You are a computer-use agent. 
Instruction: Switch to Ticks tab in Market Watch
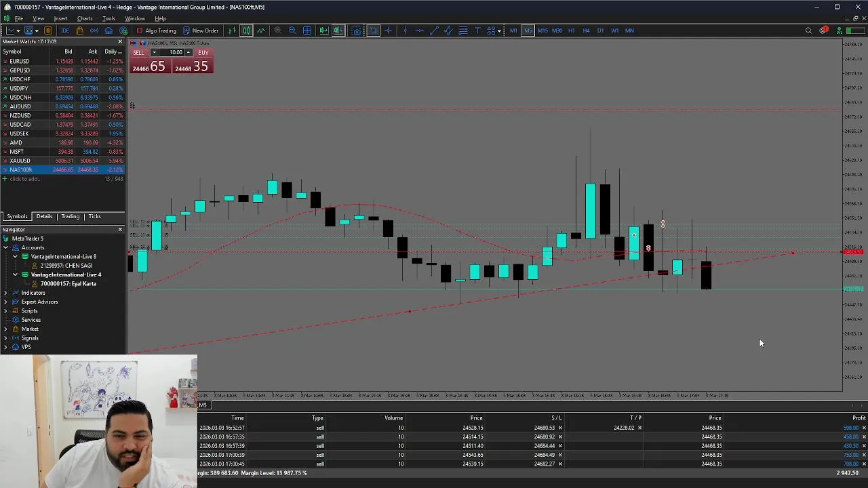(94, 216)
